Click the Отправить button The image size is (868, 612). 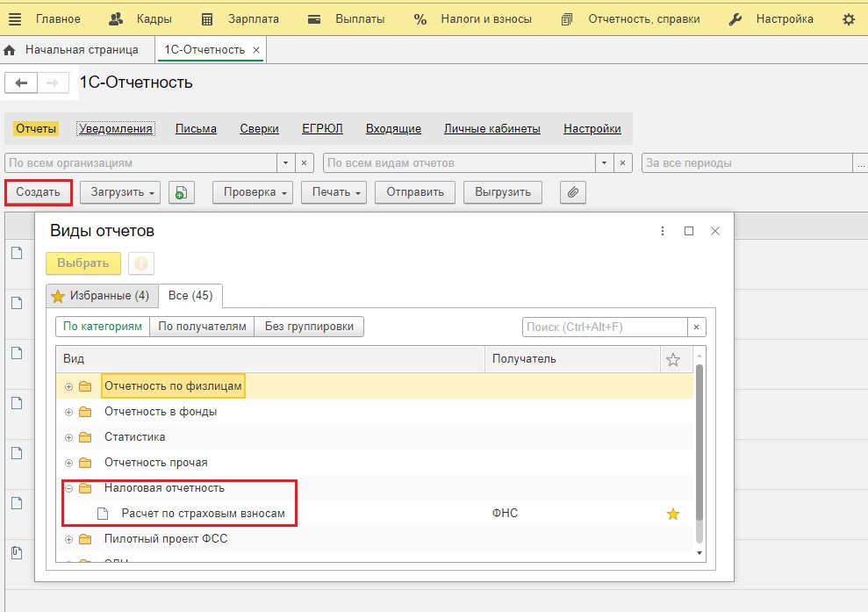(x=415, y=192)
